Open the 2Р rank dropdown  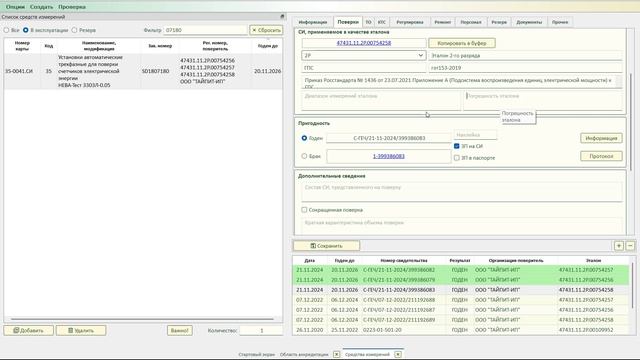[364, 56]
